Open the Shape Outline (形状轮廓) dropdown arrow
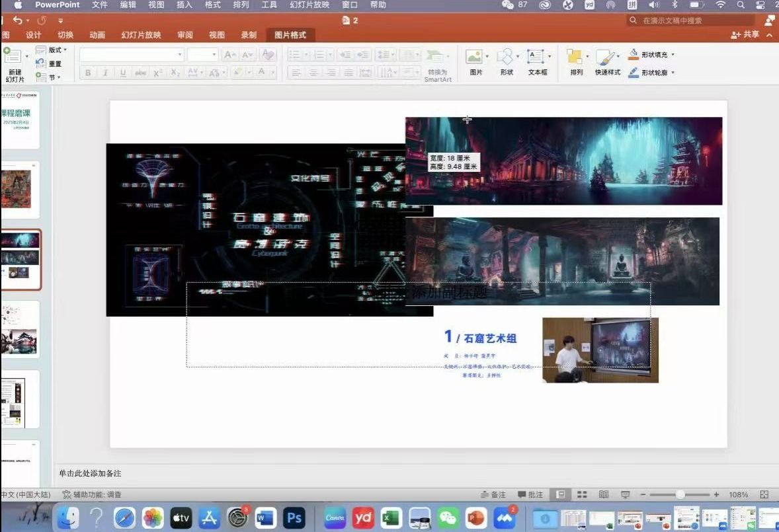Viewport: 779px width, 532px height. point(673,73)
